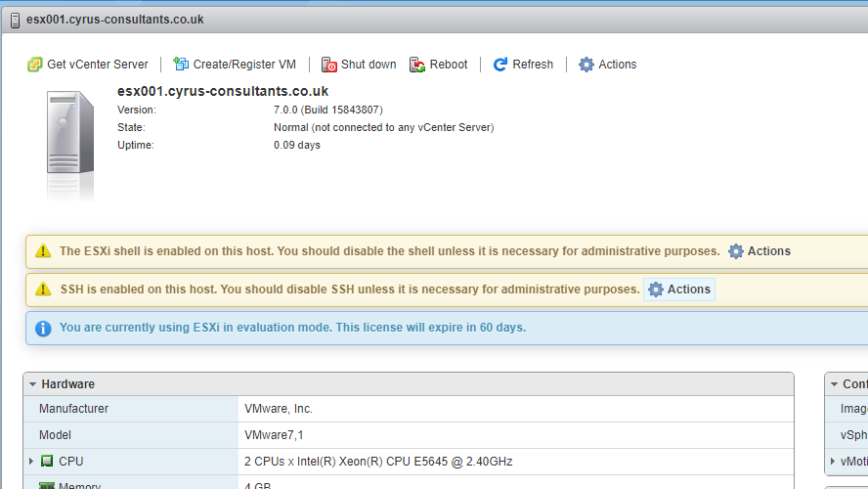The width and height of the screenshot is (868, 489).
Task: Click the toolbar Actions gear icon
Action: 586,65
